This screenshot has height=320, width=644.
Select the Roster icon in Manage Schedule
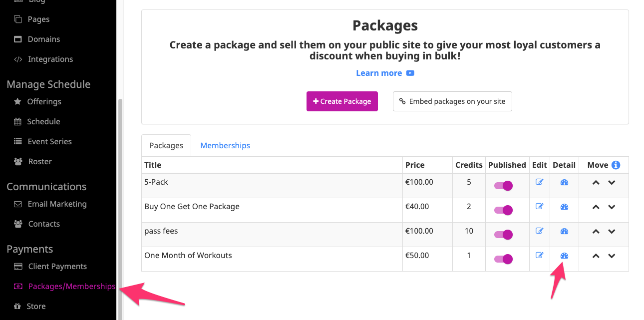(x=18, y=161)
